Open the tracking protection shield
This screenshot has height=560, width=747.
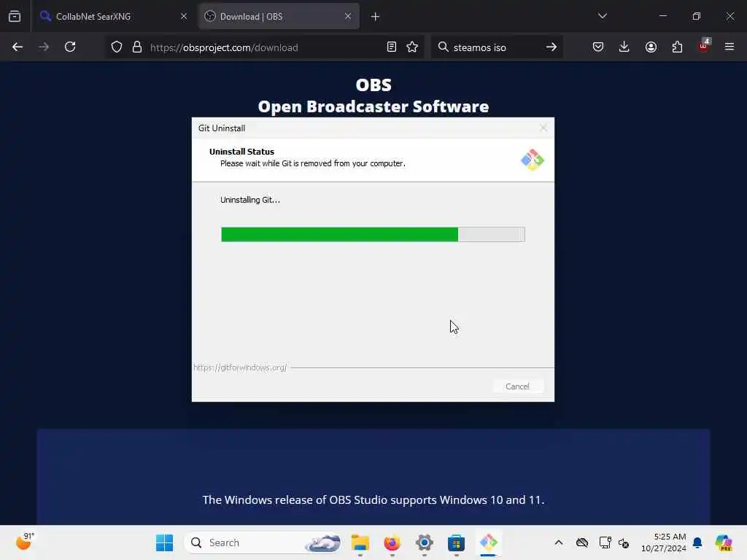point(117,47)
